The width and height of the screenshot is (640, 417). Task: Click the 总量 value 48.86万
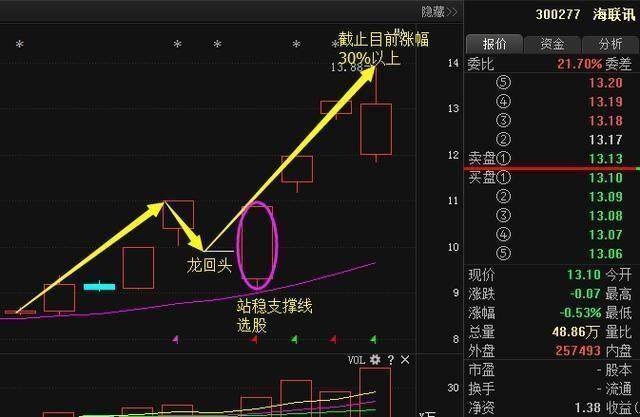(577, 332)
